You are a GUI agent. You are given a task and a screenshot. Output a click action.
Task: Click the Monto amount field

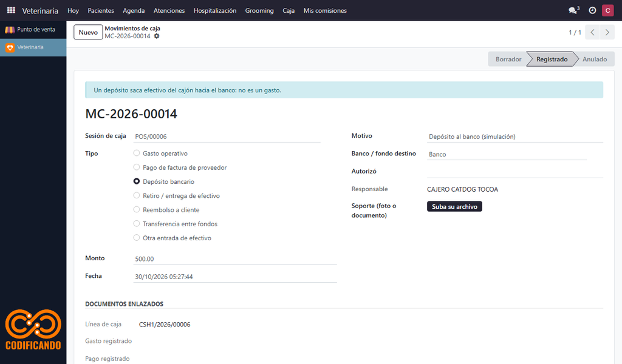[x=235, y=259]
